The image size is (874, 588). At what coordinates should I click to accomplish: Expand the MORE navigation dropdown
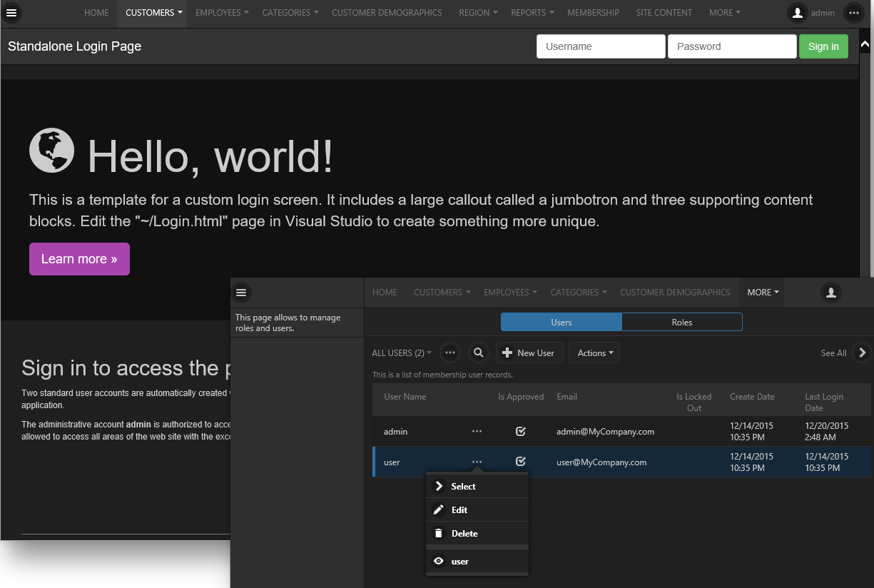762,292
